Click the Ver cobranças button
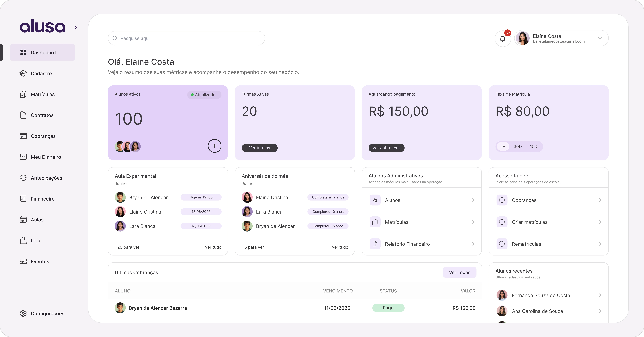The height and width of the screenshot is (337, 644). coord(386,148)
